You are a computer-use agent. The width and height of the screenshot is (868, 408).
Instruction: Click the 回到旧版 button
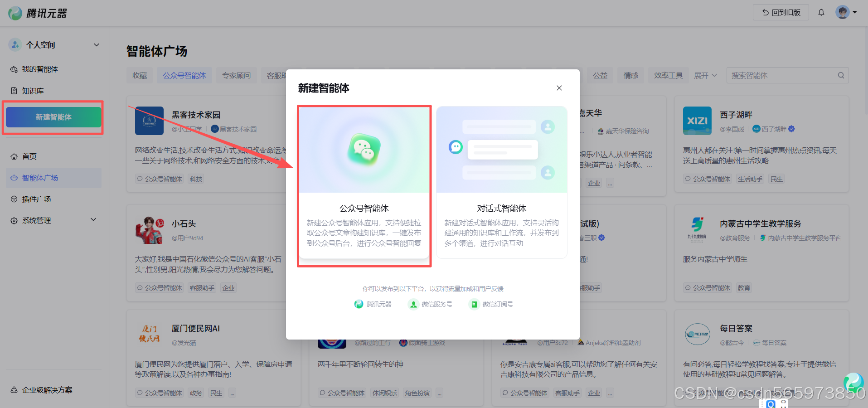pos(781,12)
